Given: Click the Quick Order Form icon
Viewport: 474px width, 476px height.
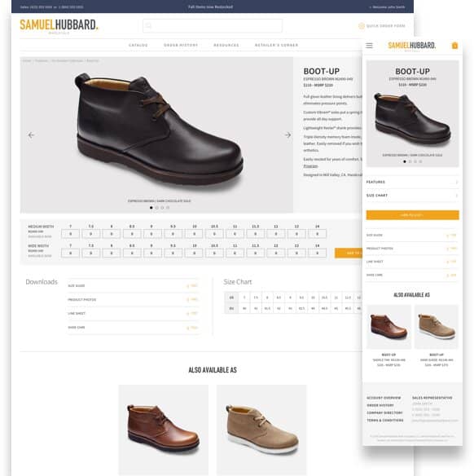Looking at the screenshot, I should 361,26.
